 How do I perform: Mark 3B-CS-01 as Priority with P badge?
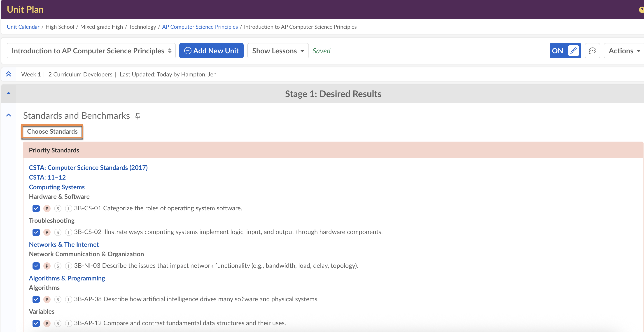point(47,209)
